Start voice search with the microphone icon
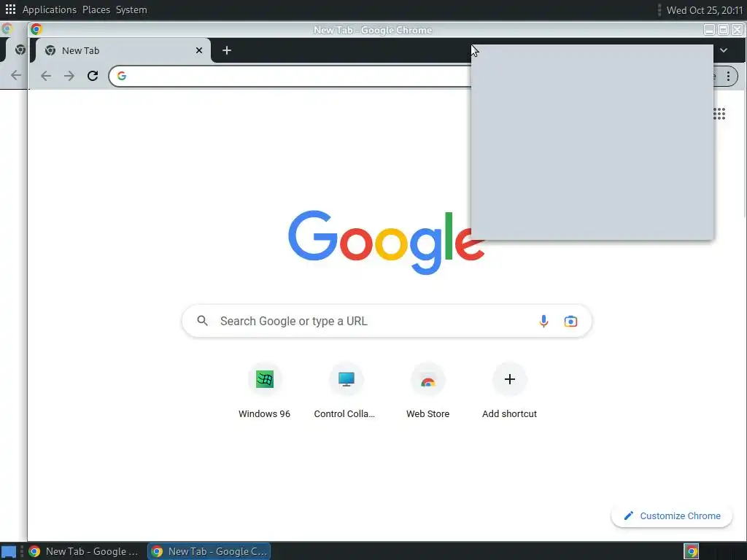 [x=543, y=321]
